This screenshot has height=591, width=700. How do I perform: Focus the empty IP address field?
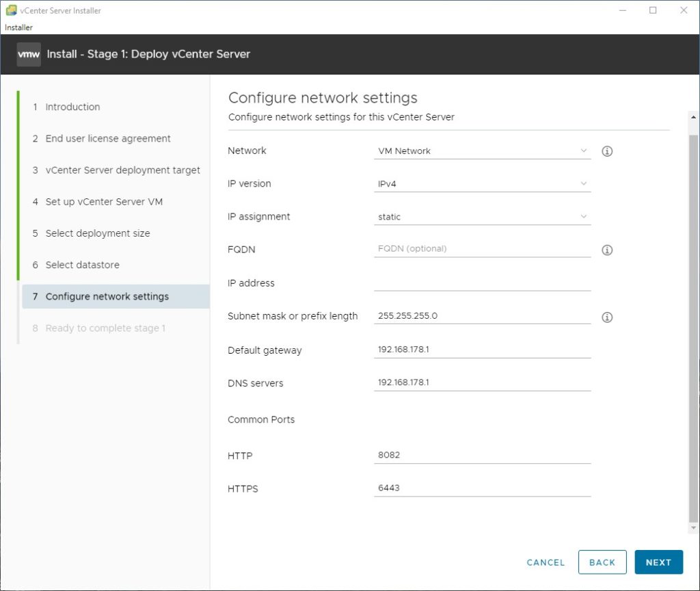(x=482, y=283)
